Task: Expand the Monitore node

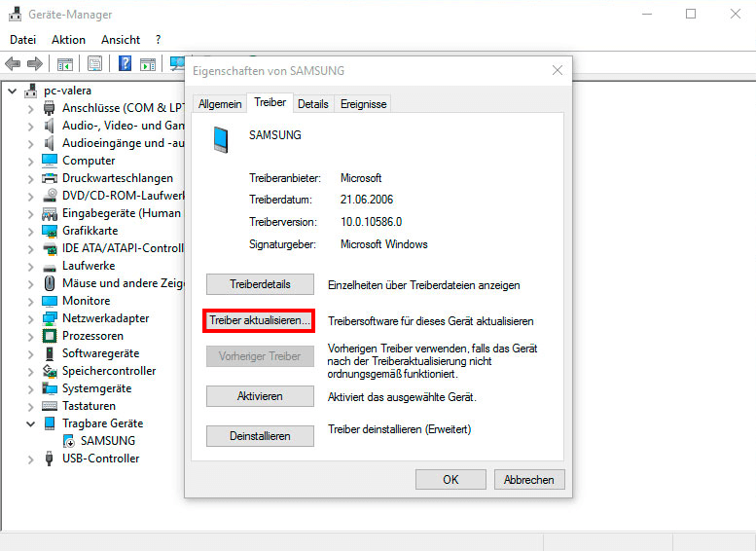Action: 30,302
